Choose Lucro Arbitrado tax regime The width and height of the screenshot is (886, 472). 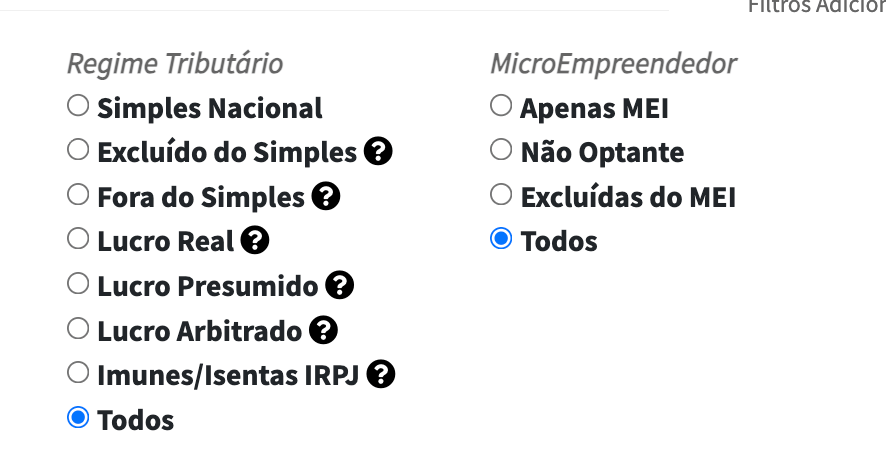78,328
